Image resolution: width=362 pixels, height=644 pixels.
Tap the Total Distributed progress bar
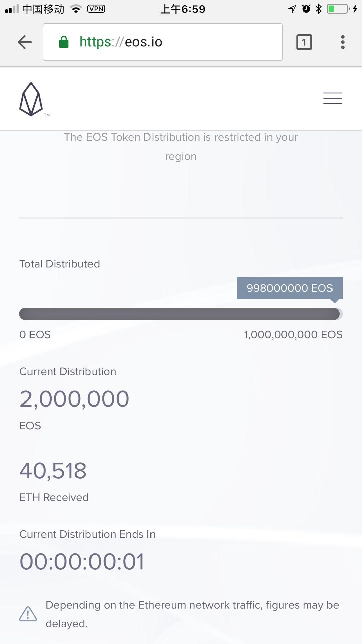[x=181, y=314]
